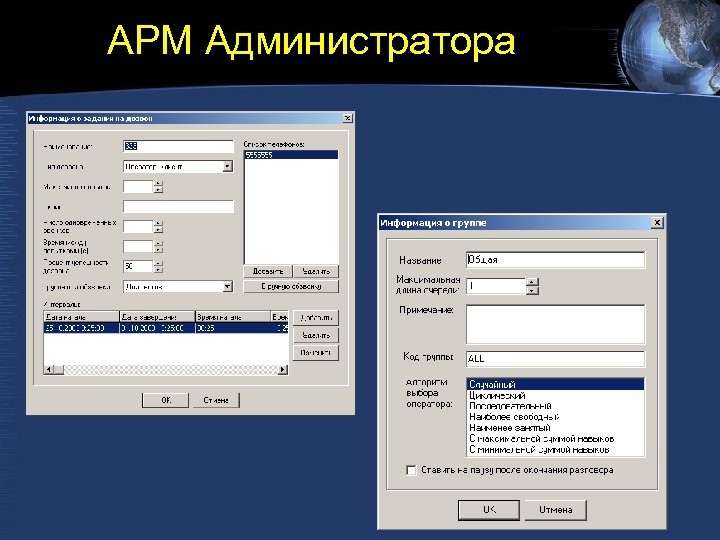Click OK in the dial task dialog

pos(165,400)
